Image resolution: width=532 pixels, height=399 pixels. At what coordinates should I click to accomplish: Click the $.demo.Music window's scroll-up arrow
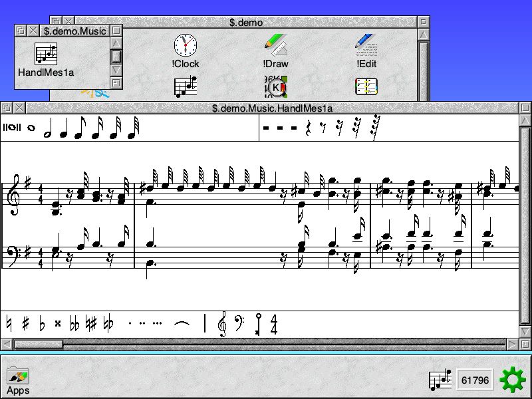pos(116,43)
